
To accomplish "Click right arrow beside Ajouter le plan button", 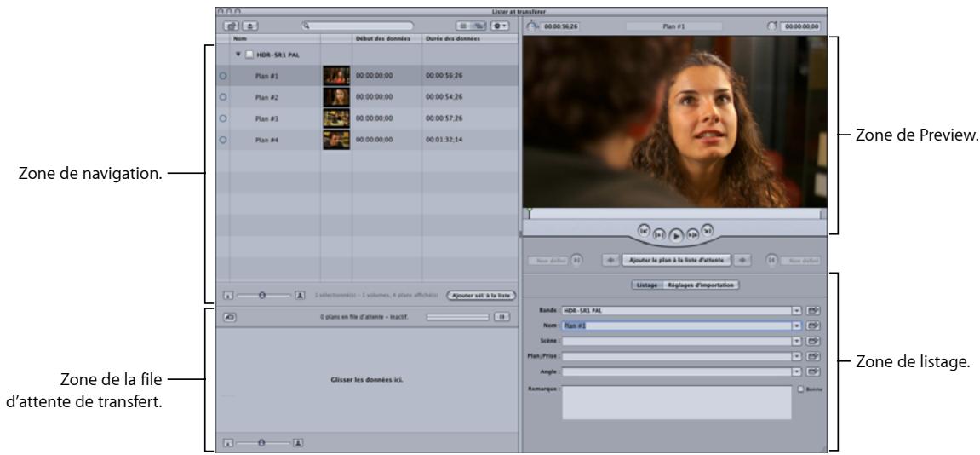I will [742, 261].
